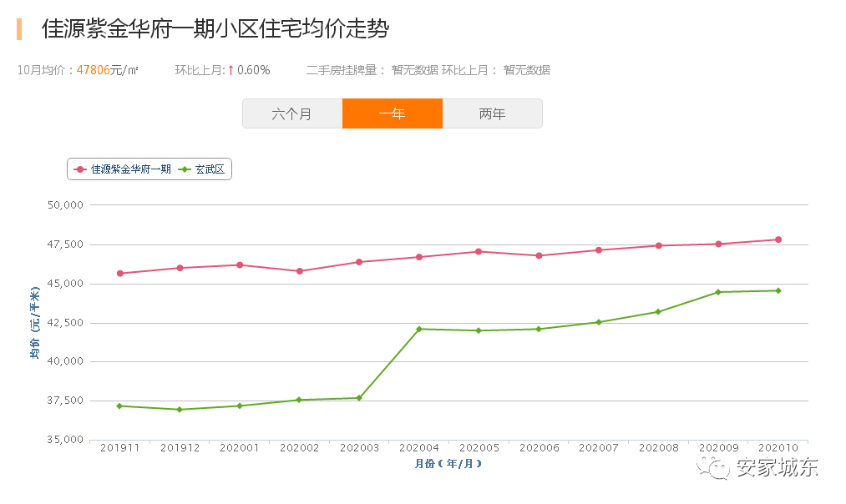Screen dimensions: 846x504
Task: Click the pink data point for 202009
Action: (x=718, y=244)
